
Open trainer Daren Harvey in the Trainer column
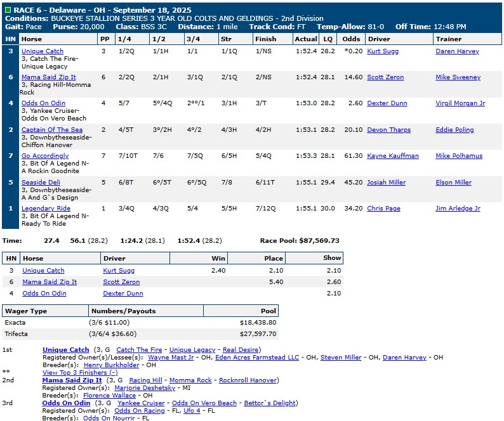coord(457,51)
